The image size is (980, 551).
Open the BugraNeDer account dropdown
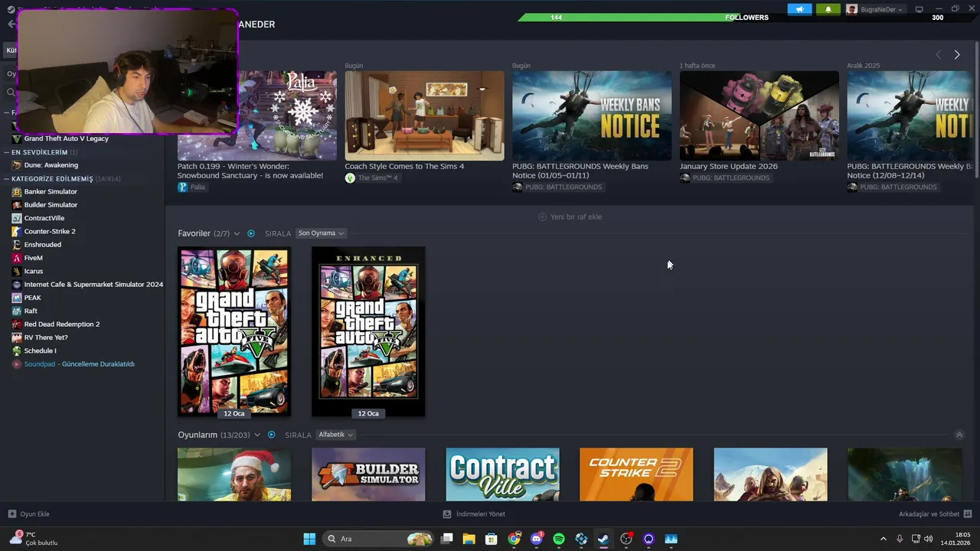pos(874,9)
